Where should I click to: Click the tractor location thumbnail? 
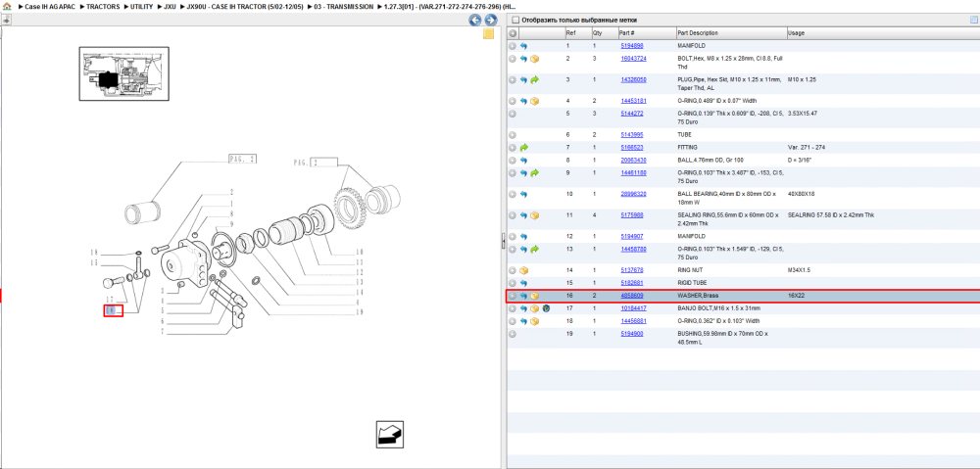coord(123,73)
